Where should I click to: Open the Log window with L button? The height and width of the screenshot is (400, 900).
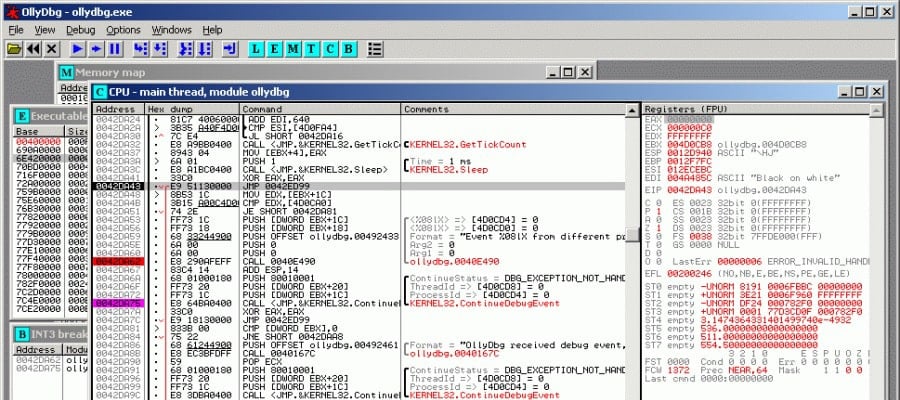click(257, 49)
